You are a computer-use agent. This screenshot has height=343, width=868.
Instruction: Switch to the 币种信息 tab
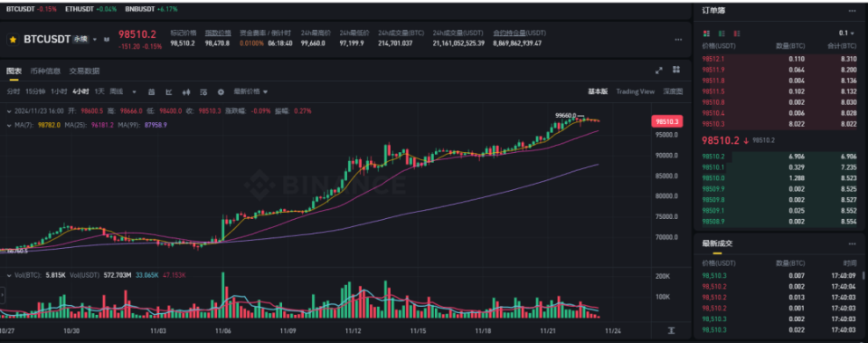pyautogui.click(x=45, y=71)
